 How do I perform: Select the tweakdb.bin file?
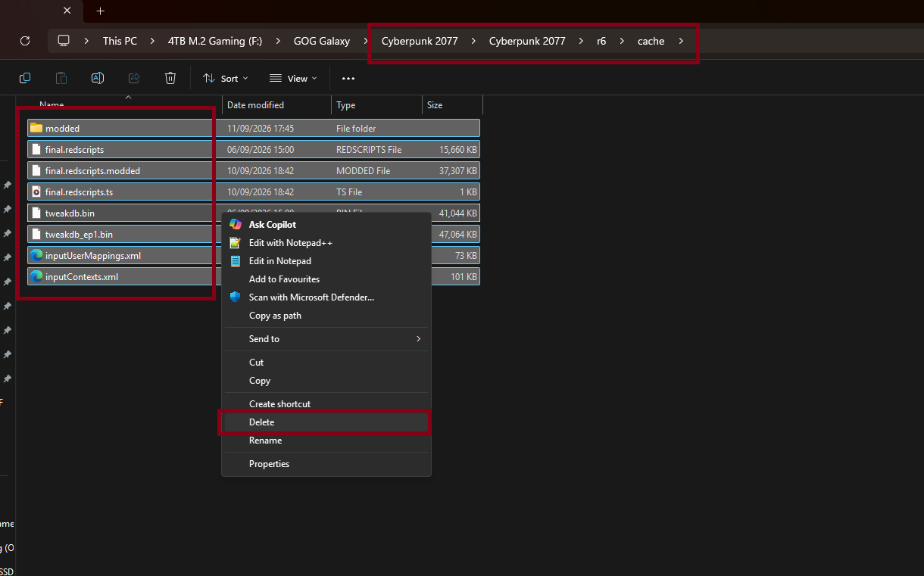[254, 213]
